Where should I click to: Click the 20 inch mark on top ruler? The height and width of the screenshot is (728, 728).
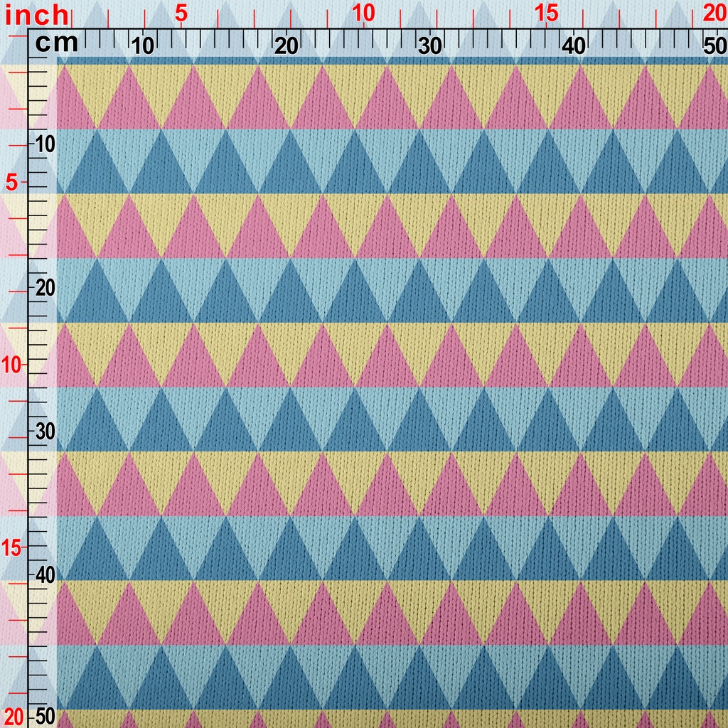coord(713,14)
